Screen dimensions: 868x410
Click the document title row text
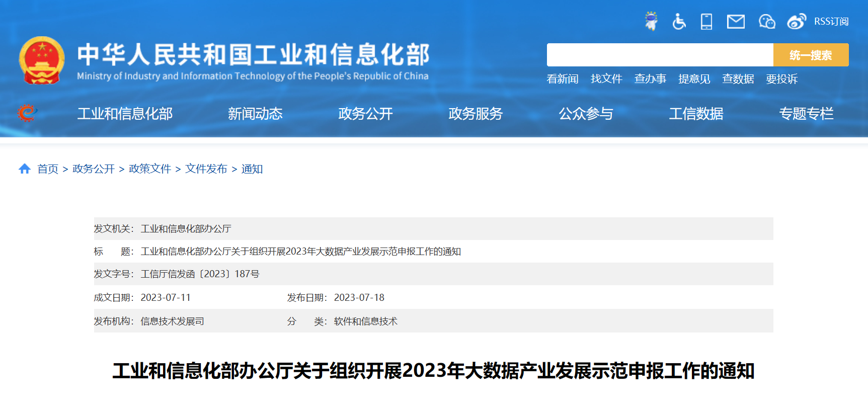tap(300, 252)
